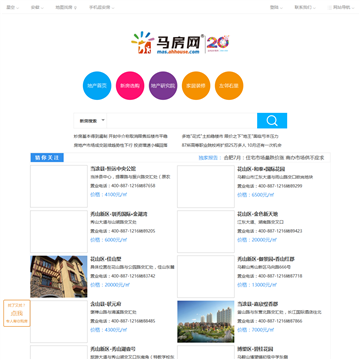Click the price 7000元/㎡
Screen dimensions: 360x360
[x=255, y=330]
